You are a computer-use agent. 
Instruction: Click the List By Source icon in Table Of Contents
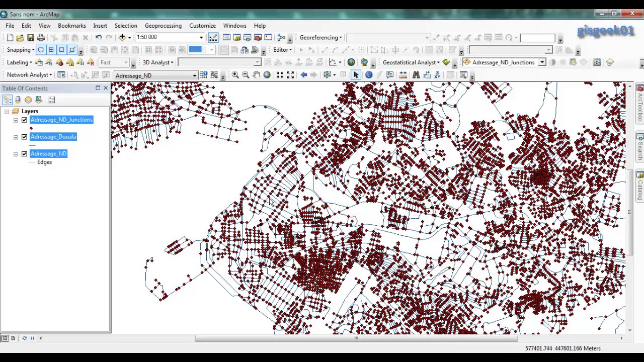(18, 100)
